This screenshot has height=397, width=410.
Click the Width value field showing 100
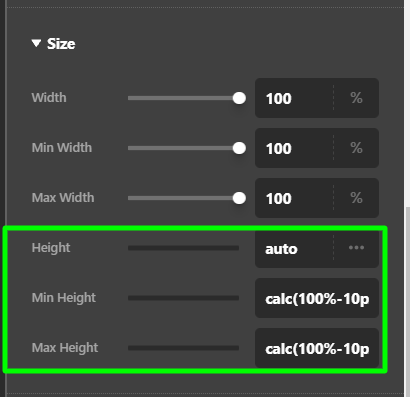pos(294,98)
